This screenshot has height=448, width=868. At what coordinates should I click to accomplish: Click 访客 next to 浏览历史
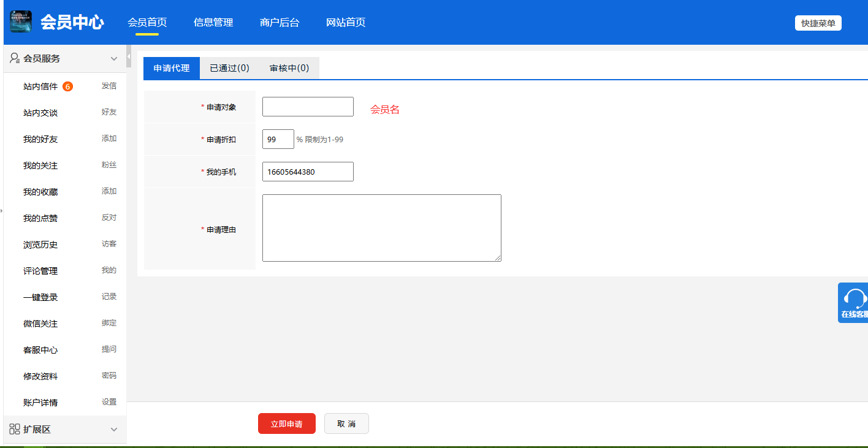(x=109, y=244)
